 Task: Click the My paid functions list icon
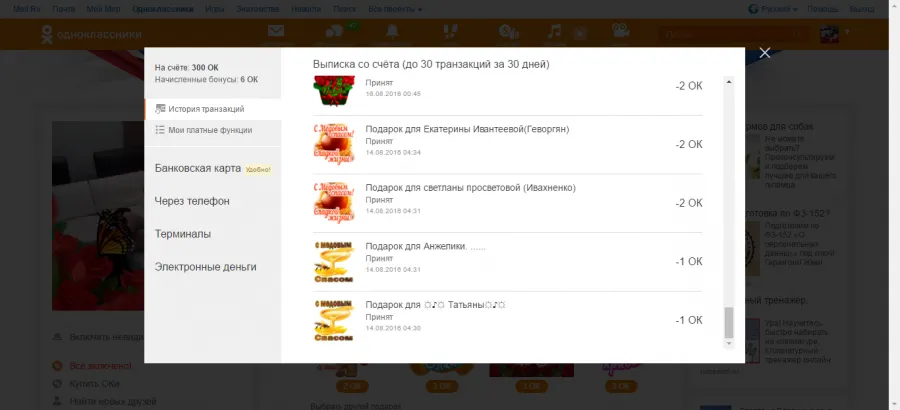[160, 130]
